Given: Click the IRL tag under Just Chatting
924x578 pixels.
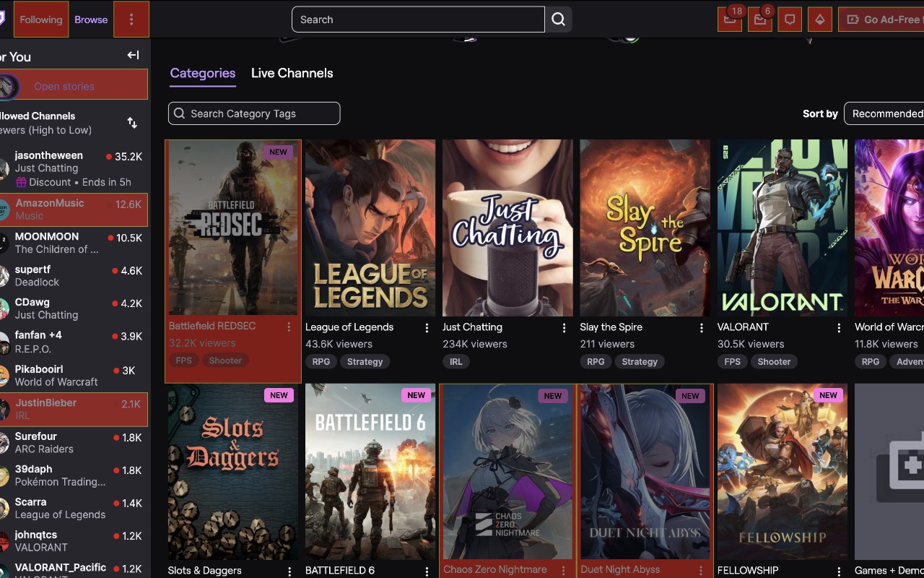Looking at the screenshot, I should 456,361.
